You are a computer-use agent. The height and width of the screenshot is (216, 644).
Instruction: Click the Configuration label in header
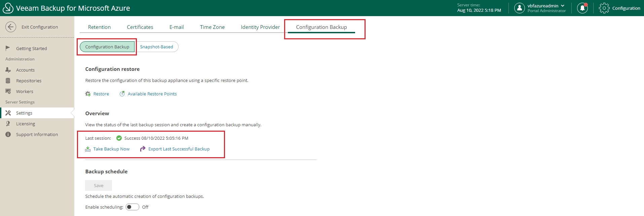click(626, 8)
